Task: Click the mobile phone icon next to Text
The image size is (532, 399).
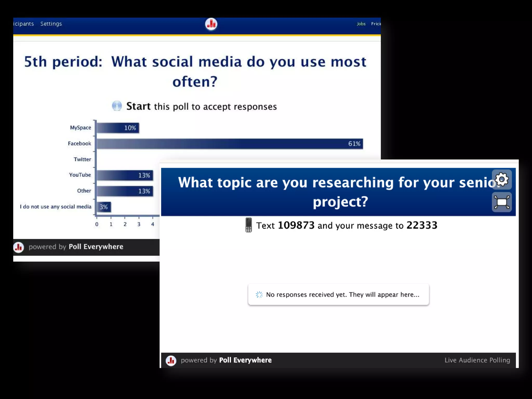Action: [x=249, y=225]
